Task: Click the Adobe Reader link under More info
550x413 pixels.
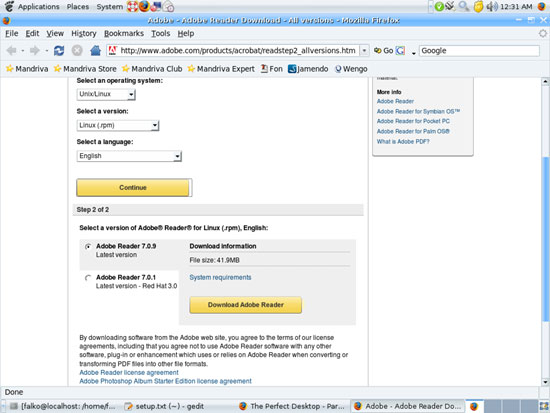Action: pos(395,101)
